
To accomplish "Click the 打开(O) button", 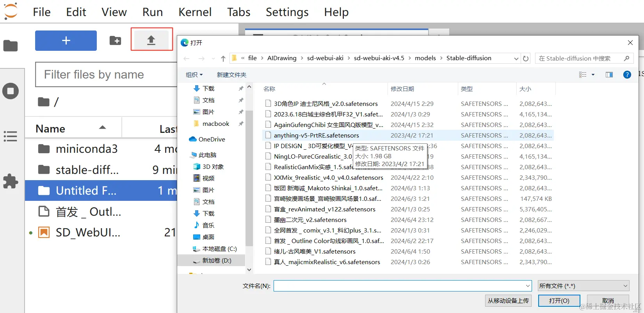I will pyautogui.click(x=559, y=300).
